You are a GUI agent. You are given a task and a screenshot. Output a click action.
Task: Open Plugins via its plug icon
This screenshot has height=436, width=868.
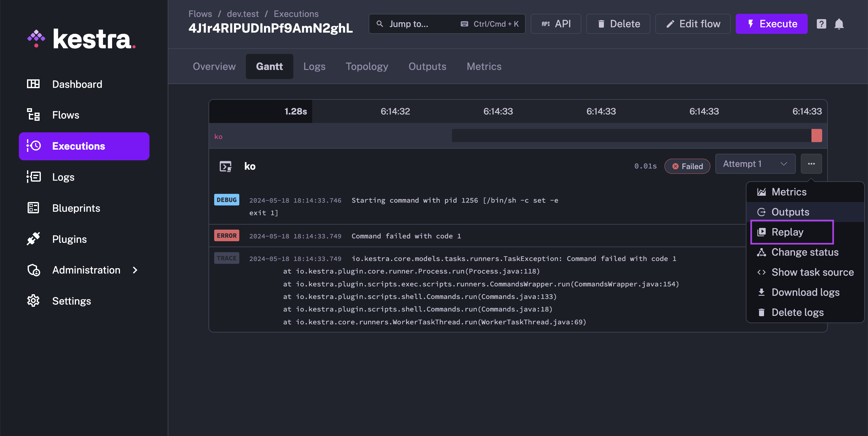tap(33, 239)
